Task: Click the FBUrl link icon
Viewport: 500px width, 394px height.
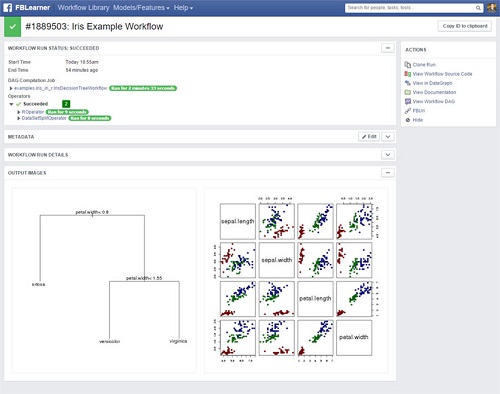Action: click(407, 111)
